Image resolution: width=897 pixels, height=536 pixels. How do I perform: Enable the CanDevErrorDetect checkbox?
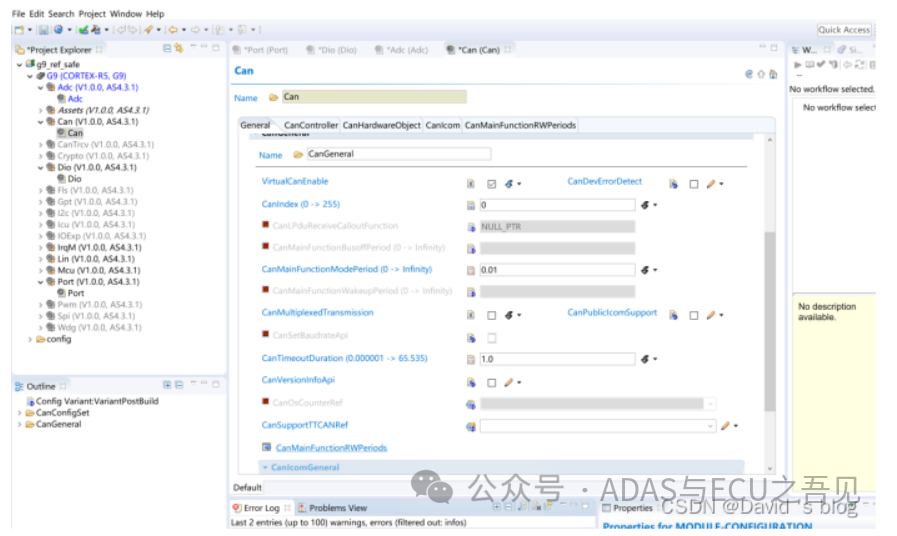(694, 184)
